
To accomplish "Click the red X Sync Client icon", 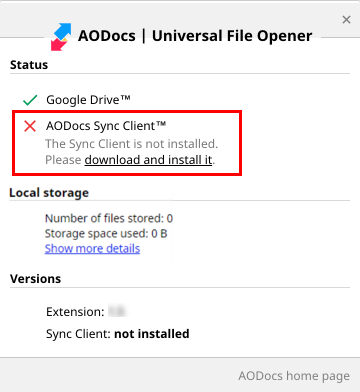I will pos(30,126).
